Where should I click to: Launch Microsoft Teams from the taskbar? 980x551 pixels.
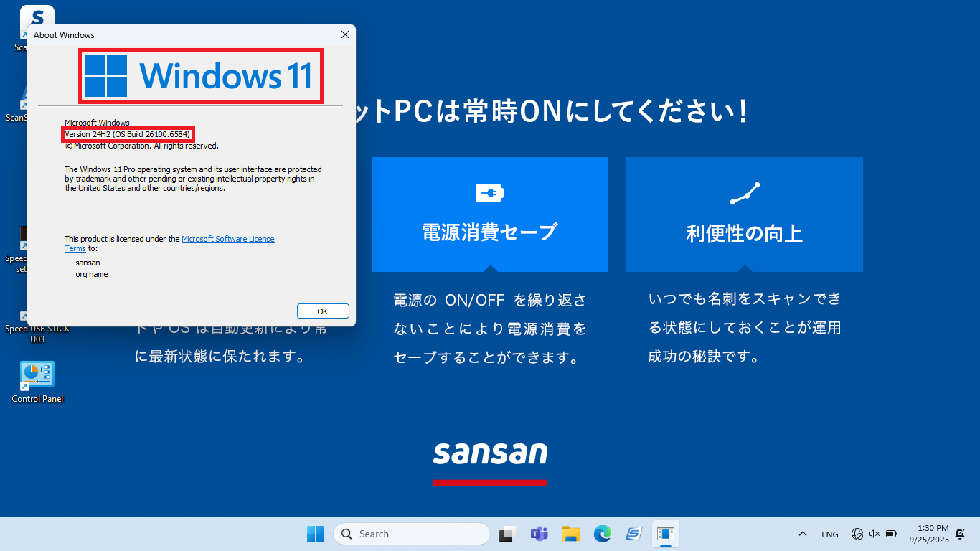pyautogui.click(x=540, y=534)
